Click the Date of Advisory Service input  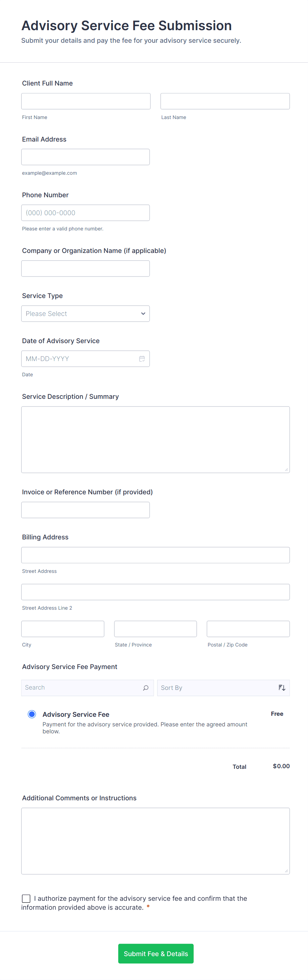[x=80, y=359]
